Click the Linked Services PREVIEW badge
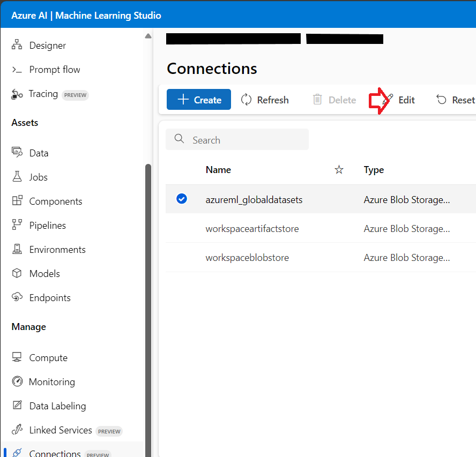Image resolution: width=476 pixels, height=457 pixels. tap(109, 431)
